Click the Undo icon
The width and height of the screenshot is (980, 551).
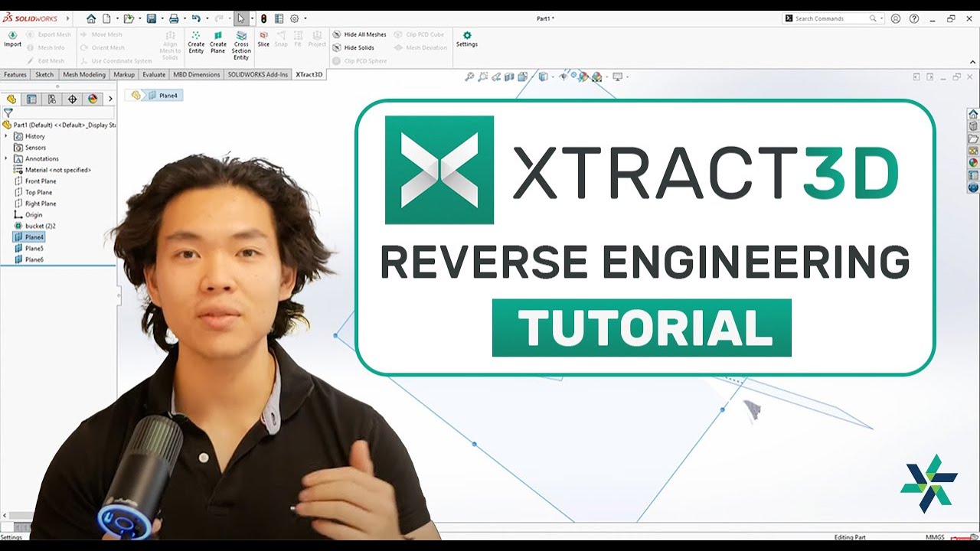point(196,18)
